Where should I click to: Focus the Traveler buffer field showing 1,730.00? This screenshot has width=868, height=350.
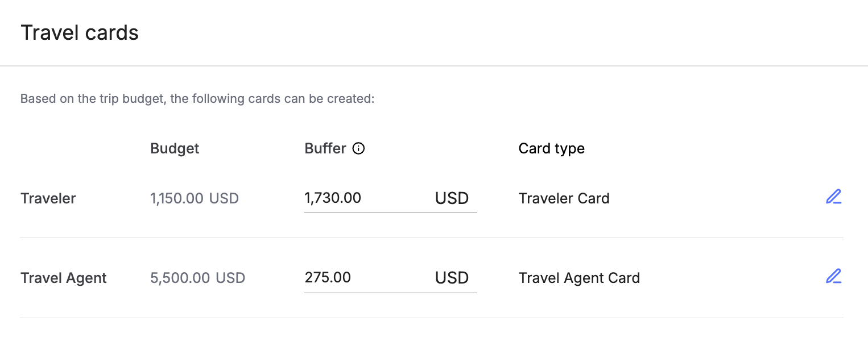pos(390,198)
